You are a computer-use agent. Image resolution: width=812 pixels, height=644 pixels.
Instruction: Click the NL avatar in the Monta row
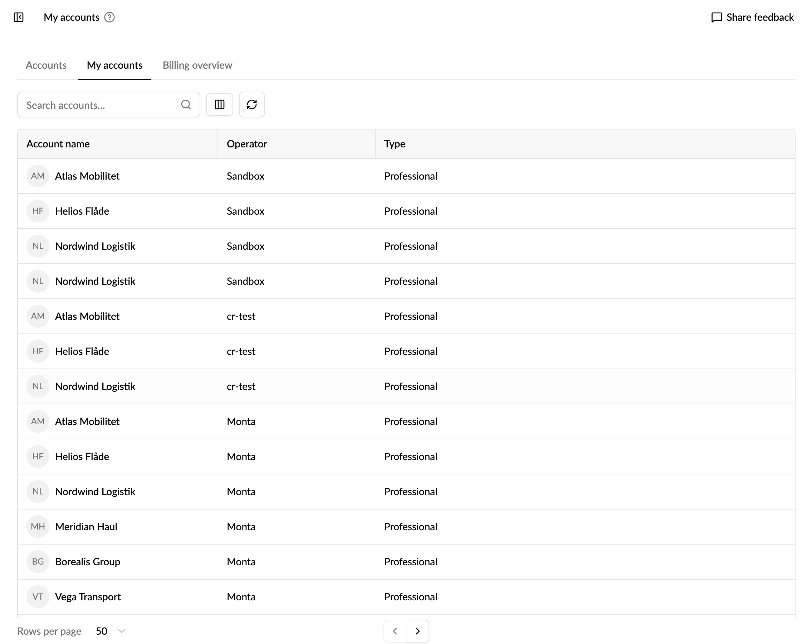[x=38, y=491]
